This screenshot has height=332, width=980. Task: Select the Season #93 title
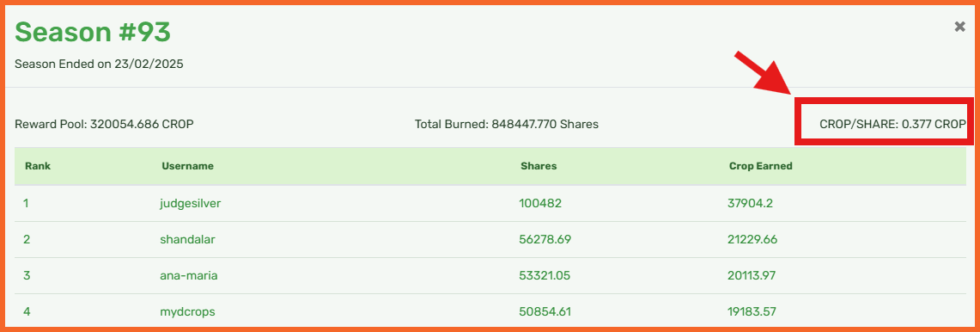pos(93,32)
